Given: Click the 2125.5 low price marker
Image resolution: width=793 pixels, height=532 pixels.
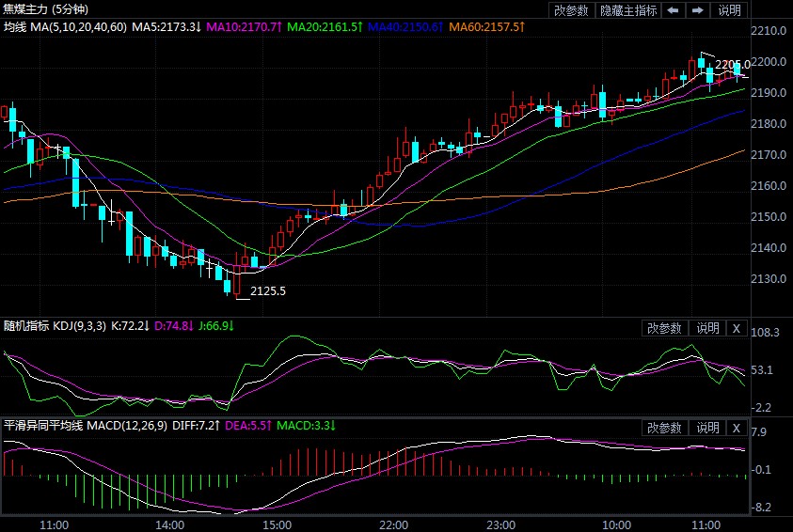Looking at the screenshot, I should point(268,291).
